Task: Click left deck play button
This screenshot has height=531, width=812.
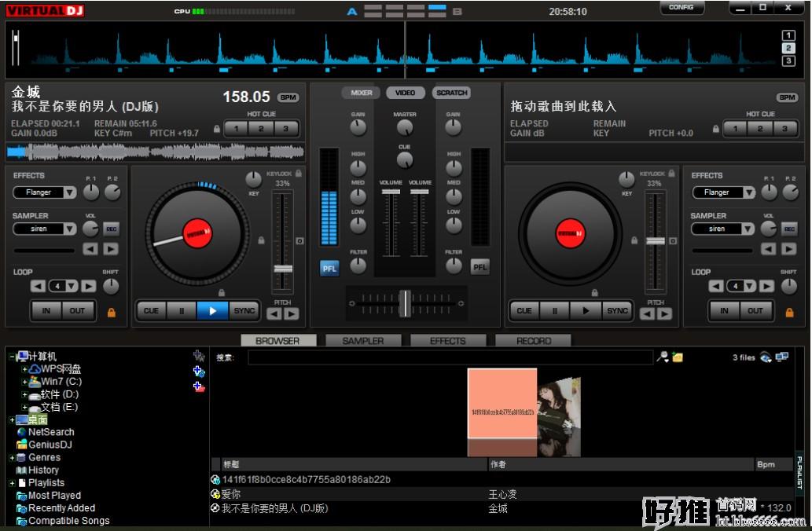Action: 212,311
